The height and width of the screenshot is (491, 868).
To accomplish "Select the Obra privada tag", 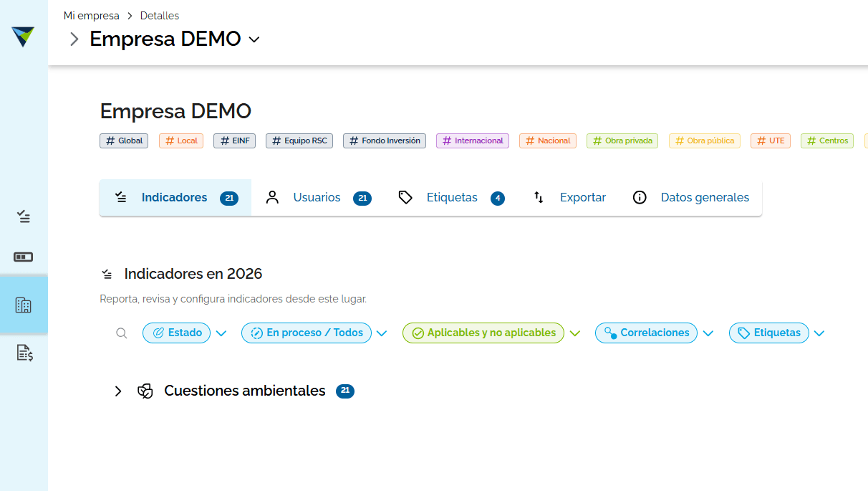I will (622, 140).
